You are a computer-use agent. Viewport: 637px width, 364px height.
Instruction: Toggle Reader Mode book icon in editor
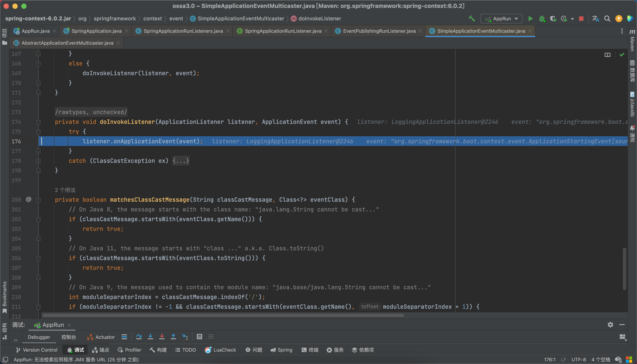tap(608, 55)
